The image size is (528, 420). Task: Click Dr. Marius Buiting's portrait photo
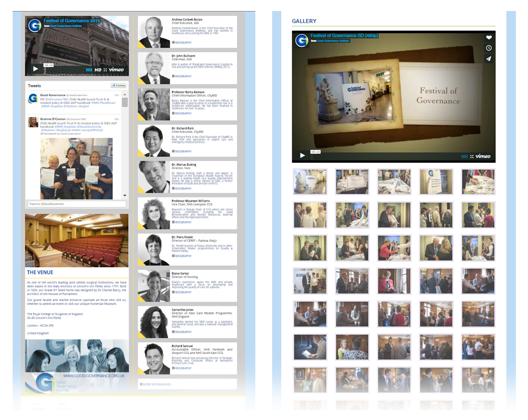154,177
